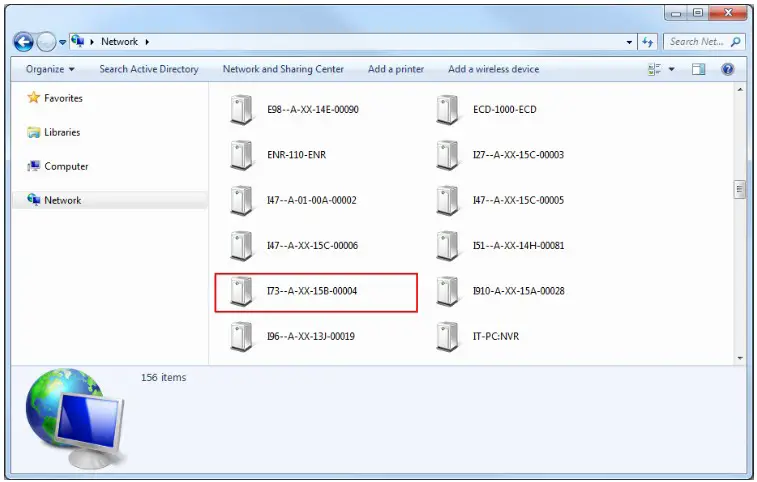
Task: Click the scrollbar up arrow
Action: 740,89
